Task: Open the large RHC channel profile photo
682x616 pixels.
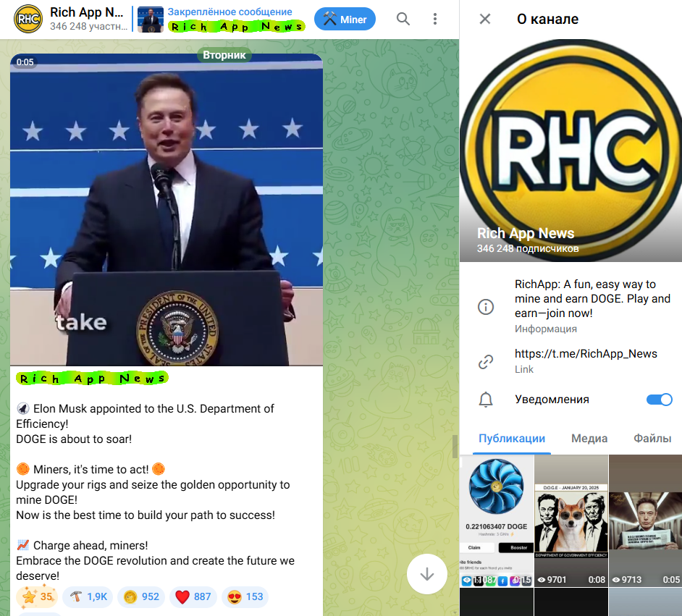Action: [571, 151]
